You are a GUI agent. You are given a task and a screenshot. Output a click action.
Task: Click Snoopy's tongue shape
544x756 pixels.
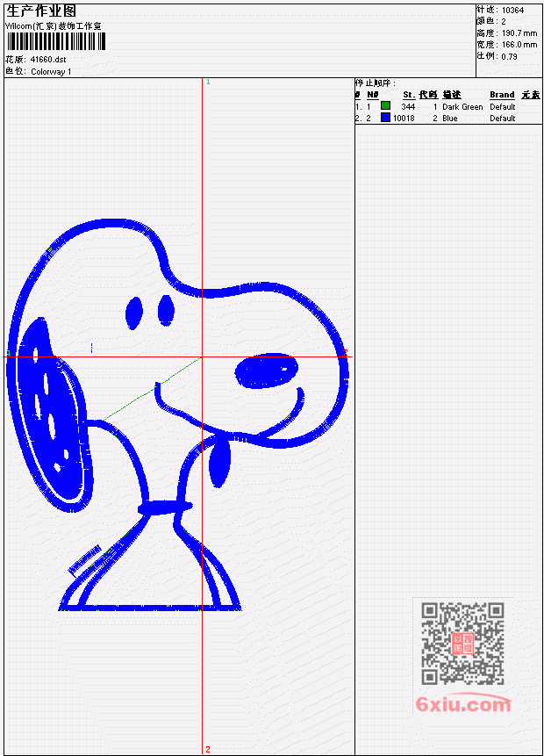click(x=219, y=462)
